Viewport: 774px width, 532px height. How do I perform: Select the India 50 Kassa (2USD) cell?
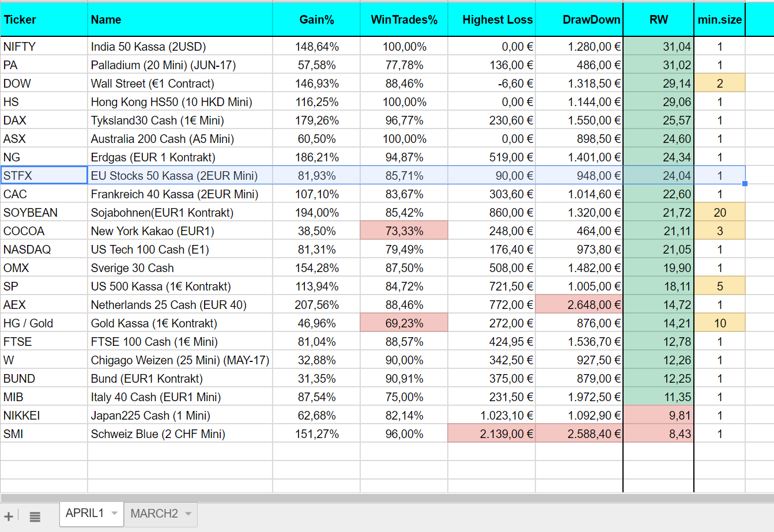180,47
